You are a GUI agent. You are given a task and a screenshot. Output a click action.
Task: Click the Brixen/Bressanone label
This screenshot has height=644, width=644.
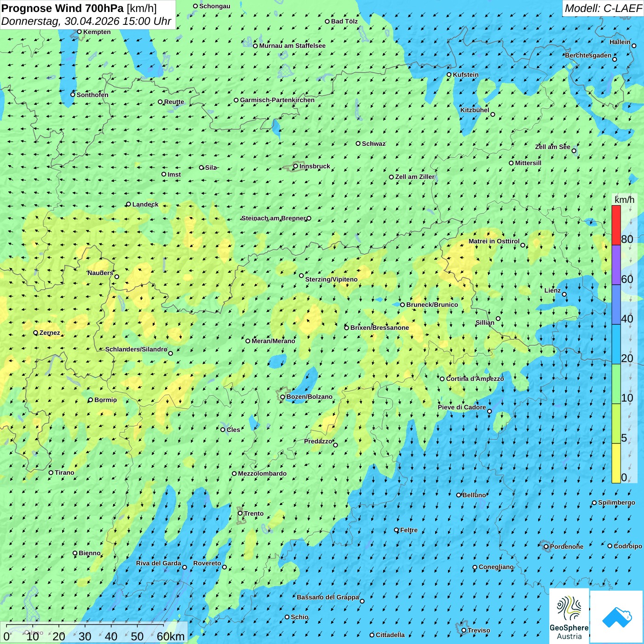tap(379, 328)
